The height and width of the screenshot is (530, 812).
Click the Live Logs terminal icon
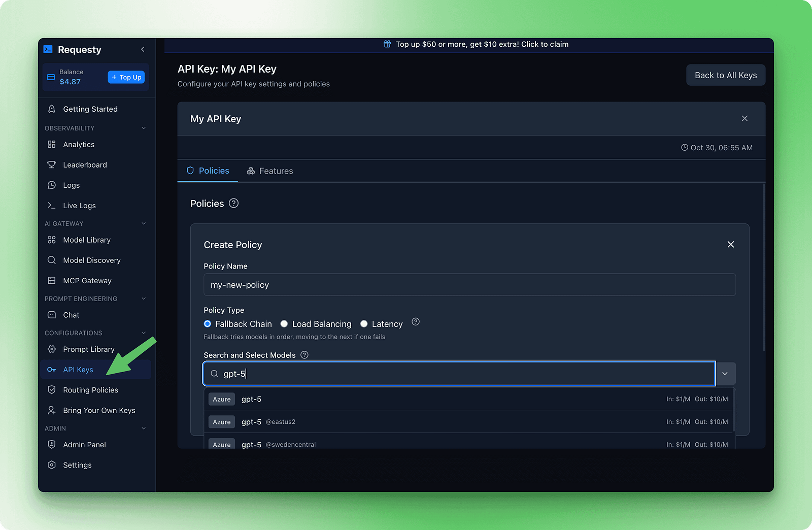point(52,205)
